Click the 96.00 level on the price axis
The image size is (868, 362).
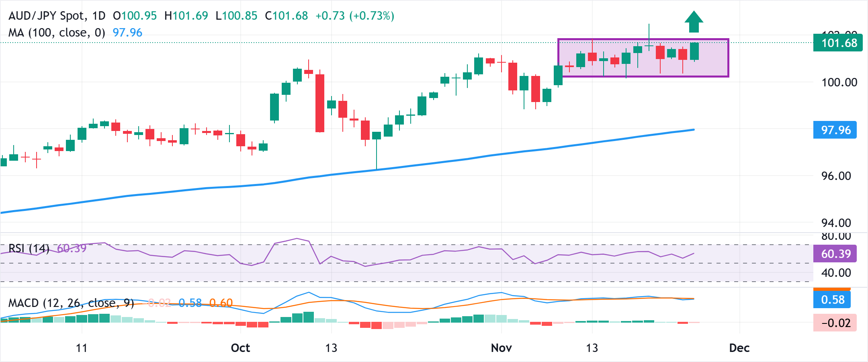pos(836,176)
